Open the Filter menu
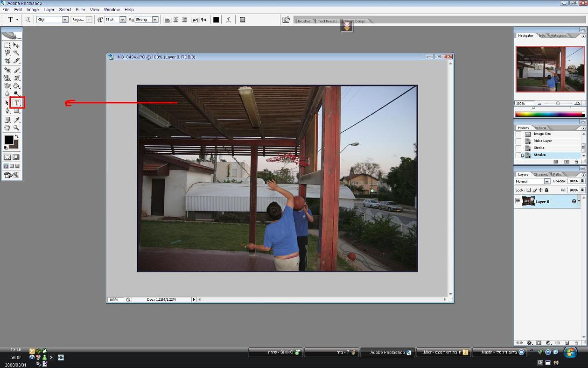Screen dimensions: 588x368 pyautogui.click(x=81, y=9)
